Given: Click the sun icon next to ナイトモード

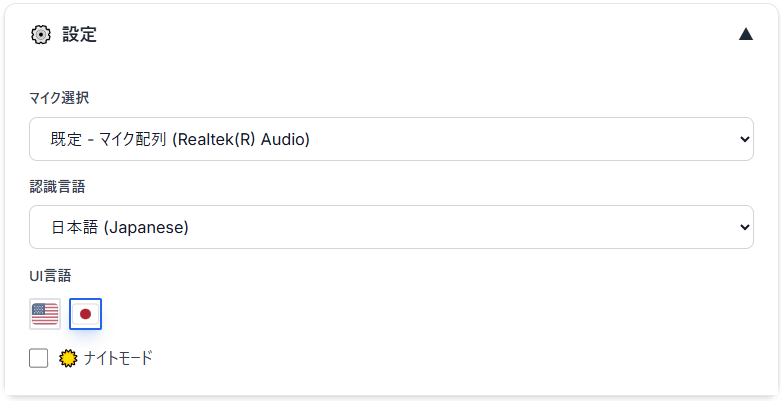Looking at the screenshot, I should (x=68, y=358).
